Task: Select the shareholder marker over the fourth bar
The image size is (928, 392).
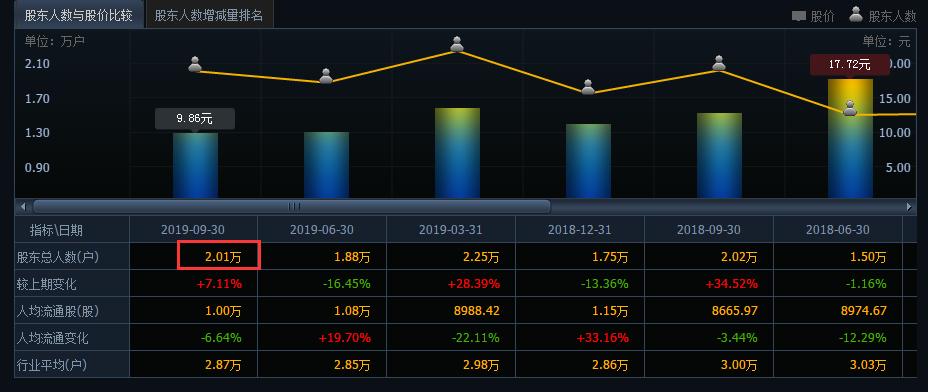Action: click(588, 87)
